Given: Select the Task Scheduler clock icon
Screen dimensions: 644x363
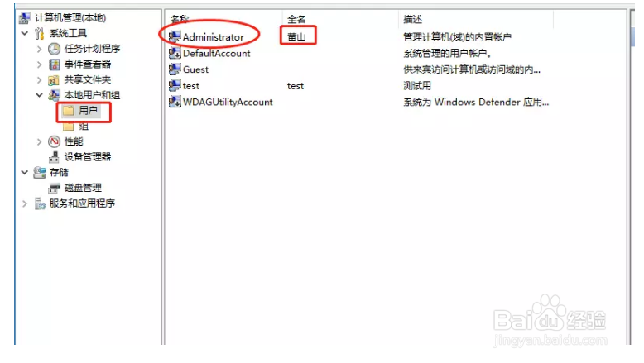Looking at the screenshot, I should click(54, 49).
